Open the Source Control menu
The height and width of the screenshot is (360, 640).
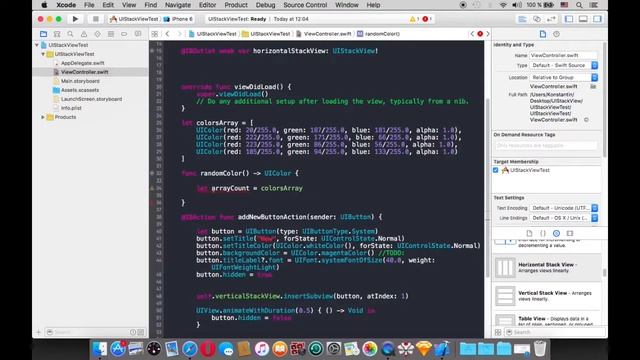point(305,5)
